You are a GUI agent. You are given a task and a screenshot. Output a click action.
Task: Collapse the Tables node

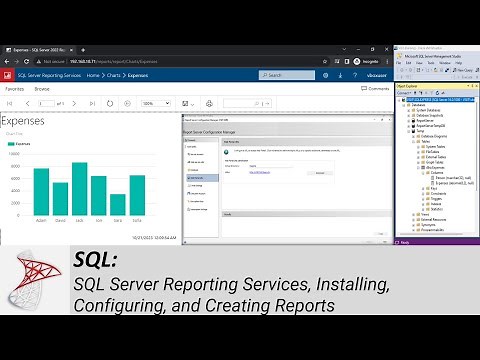coord(414,141)
